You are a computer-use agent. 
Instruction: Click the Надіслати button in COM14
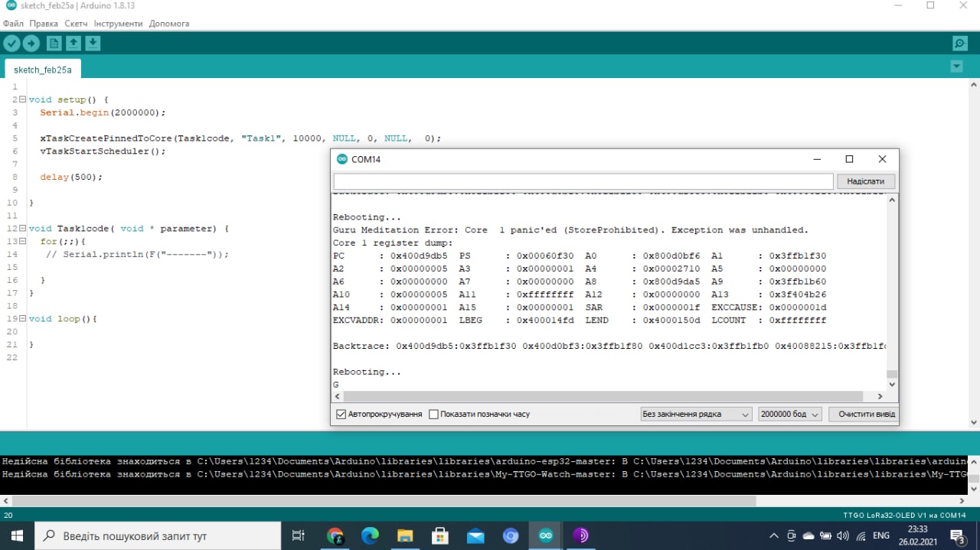866,181
